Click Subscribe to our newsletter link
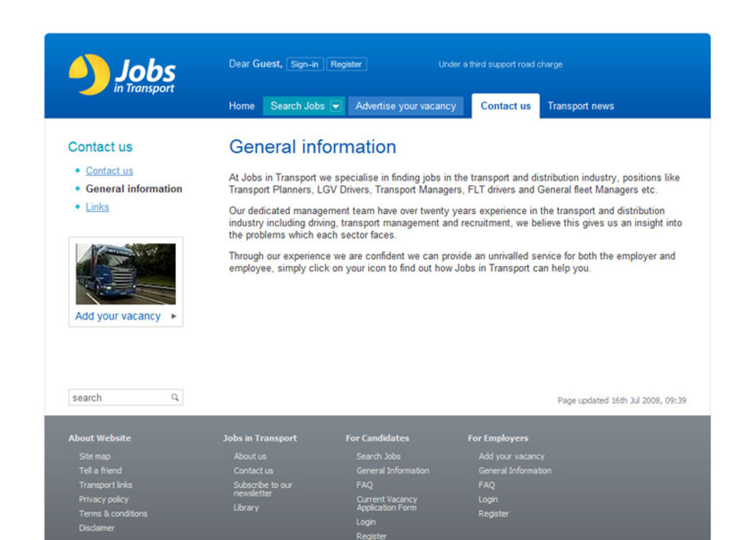 point(262,489)
